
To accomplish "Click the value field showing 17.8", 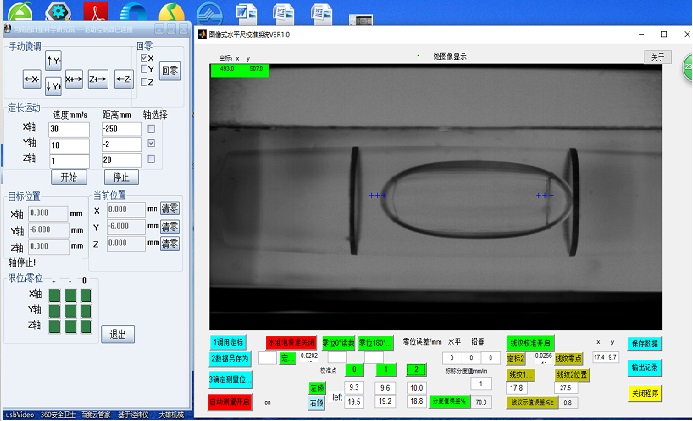I will [x=517, y=388].
